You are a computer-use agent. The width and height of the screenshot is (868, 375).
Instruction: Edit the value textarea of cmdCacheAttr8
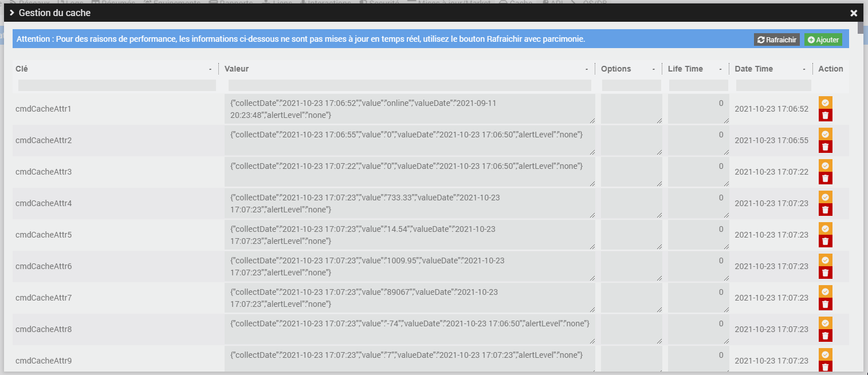pyautogui.click(x=410, y=329)
